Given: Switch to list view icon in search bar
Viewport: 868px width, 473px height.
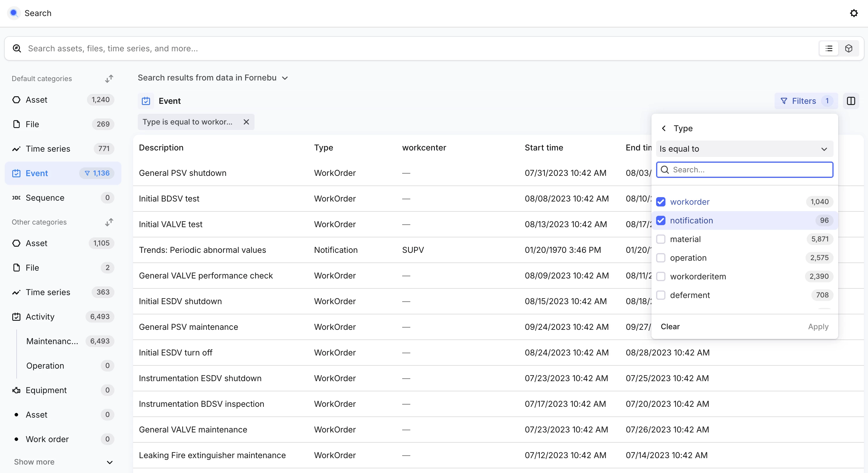Looking at the screenshot, I should pyautogui.click(x=829, y=48).
